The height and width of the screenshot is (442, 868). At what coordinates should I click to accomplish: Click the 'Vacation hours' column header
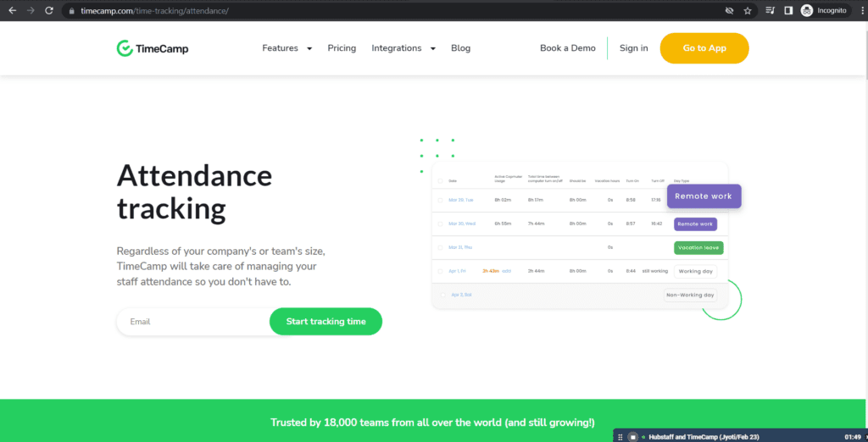[x=607, y=181]
